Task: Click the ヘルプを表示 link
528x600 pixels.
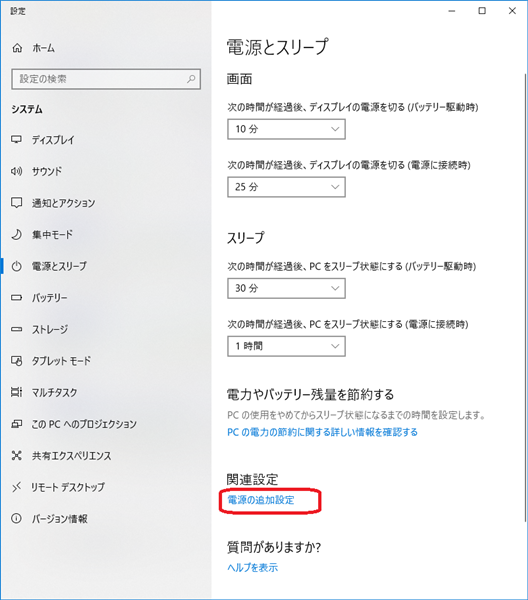Action: 253,567
